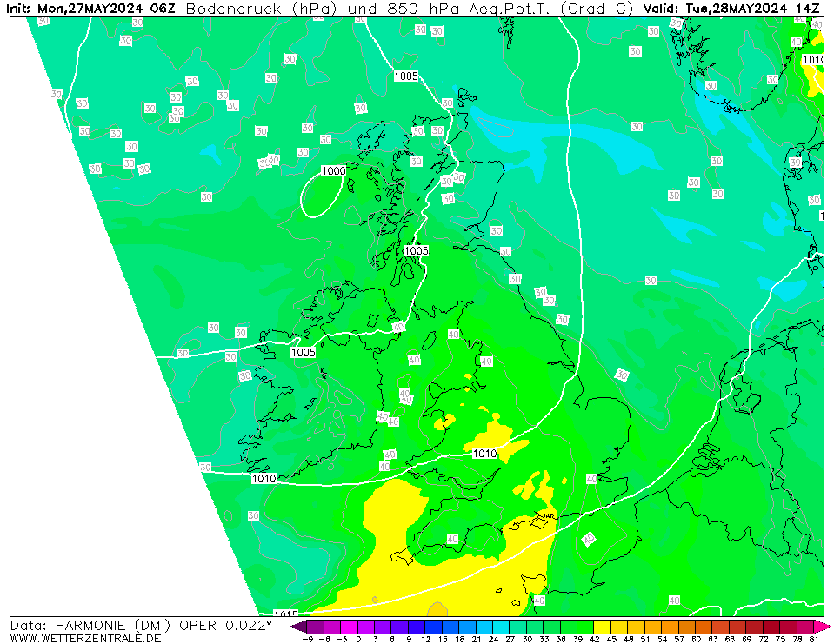
Task: Click the '57' value on the color scale
Action: tap(678, 639)
